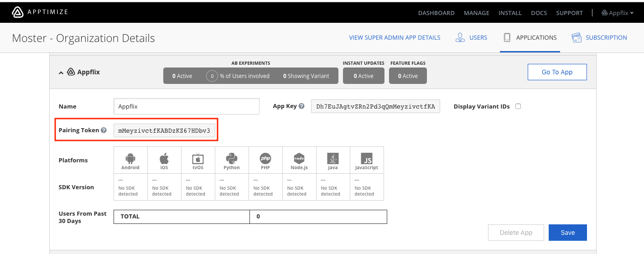Click the Delete App button
The image size is (644, 254).
(516, 233)
